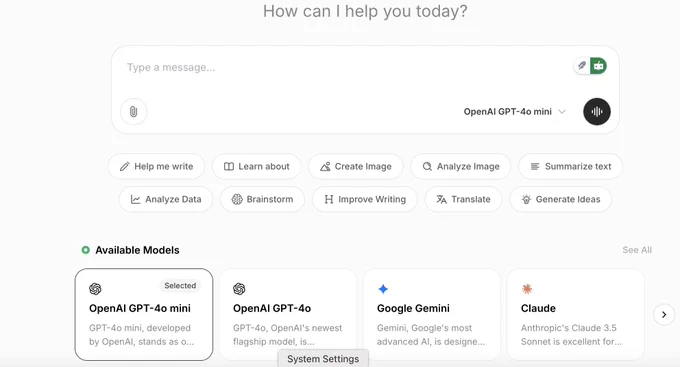
Task: Select the Learn about suggestion
Action: click(256, 166)
